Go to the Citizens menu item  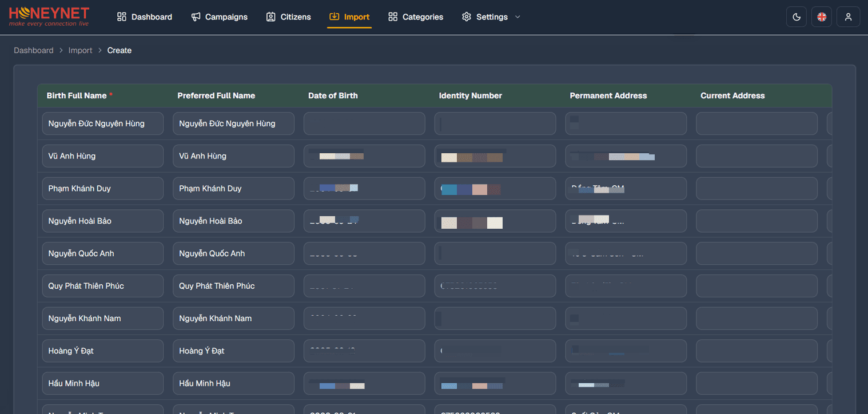[x=288, y=17]
